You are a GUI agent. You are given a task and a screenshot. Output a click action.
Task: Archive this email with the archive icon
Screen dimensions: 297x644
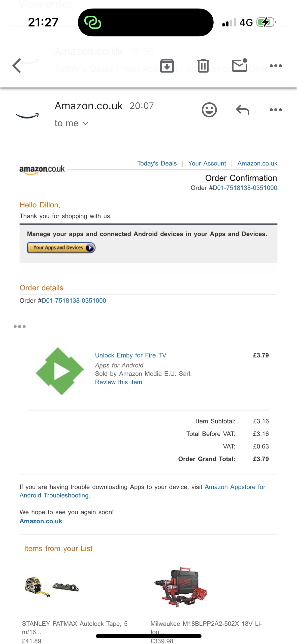(x=167, y=66)
